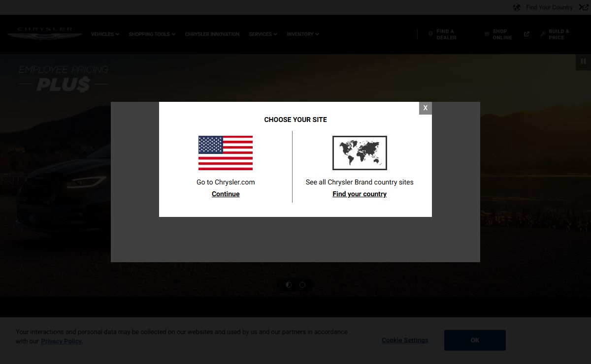Screen dimensions: 591x364
Task: Expand the Vehicles menu
Action: click(x=105, y=34)
